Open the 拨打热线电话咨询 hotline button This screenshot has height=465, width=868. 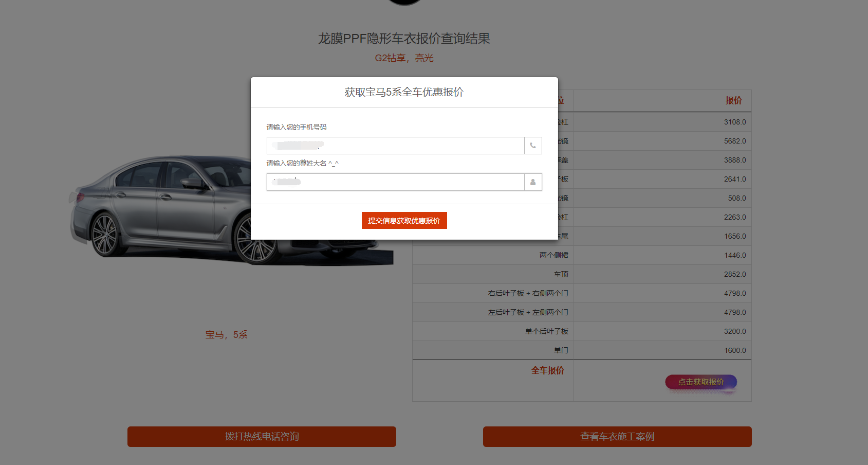click(x=262, y=437)
